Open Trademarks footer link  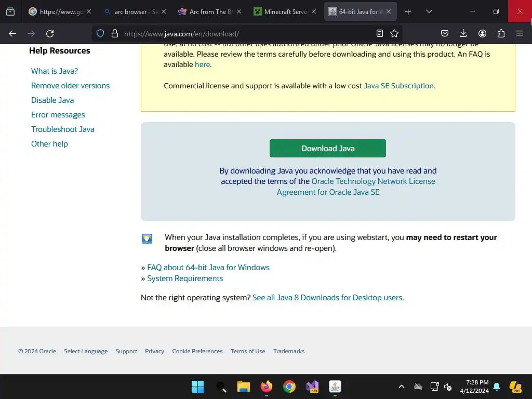tap(289, 351)
